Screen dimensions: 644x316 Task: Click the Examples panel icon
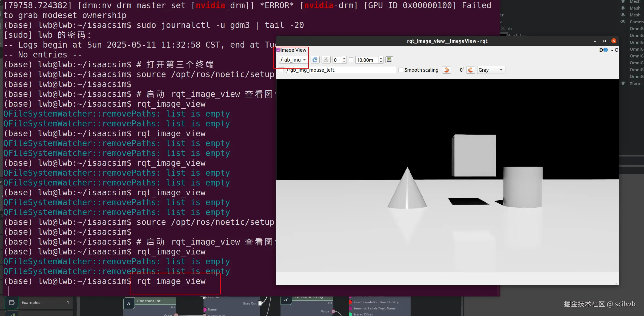[x=12, y=303]
